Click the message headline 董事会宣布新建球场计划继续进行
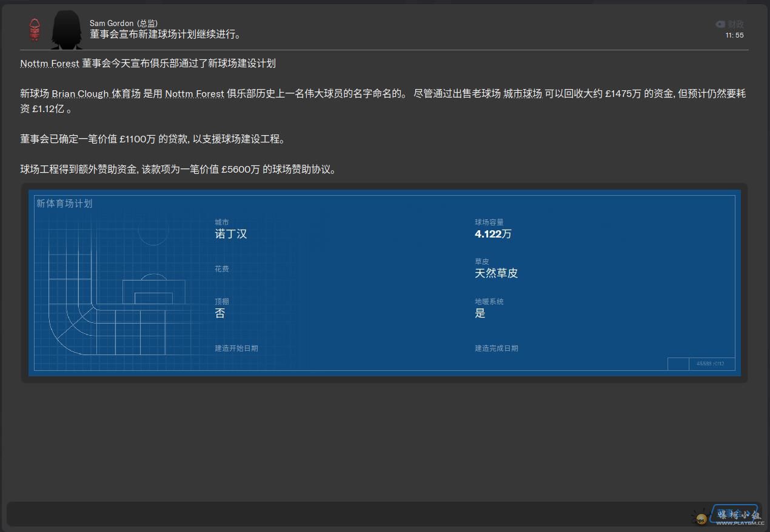Image resolution: width=770 pixels, height=532 pixels. pyautogui.click(x=166, y=35)
